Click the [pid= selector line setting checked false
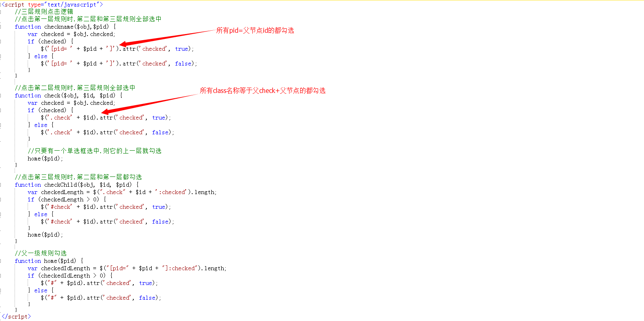The height and width of the screenshot is (321, 644). [119, 63]
